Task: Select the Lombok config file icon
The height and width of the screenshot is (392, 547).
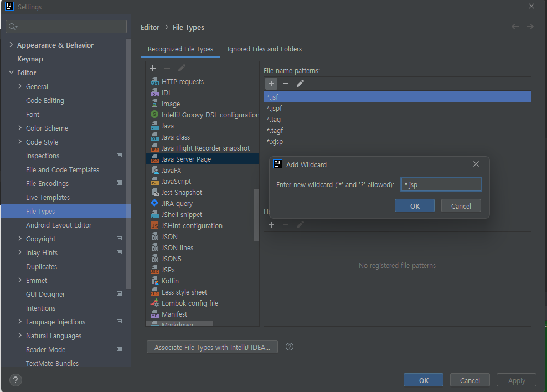Action: click(x=154, y=303)
